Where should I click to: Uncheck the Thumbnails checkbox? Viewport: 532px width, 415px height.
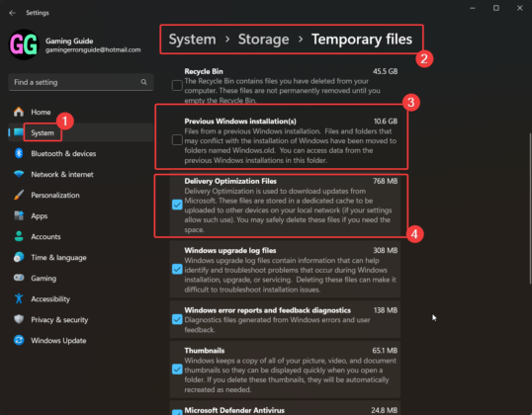coord(177,369)
